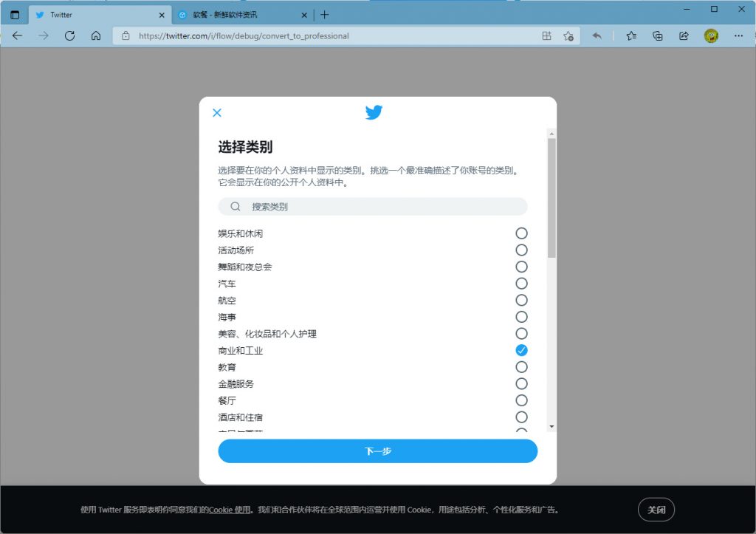Select the 活动场所 radio button
Screen dimensions: 756x534
coord(521,250)
